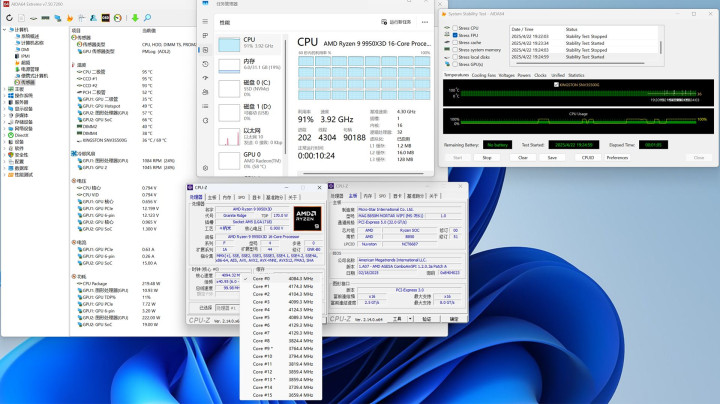Expand the DirectX node in AIDA64 tree
The width and height of the screenshot is (720, 404).
[x=5, y=133]
